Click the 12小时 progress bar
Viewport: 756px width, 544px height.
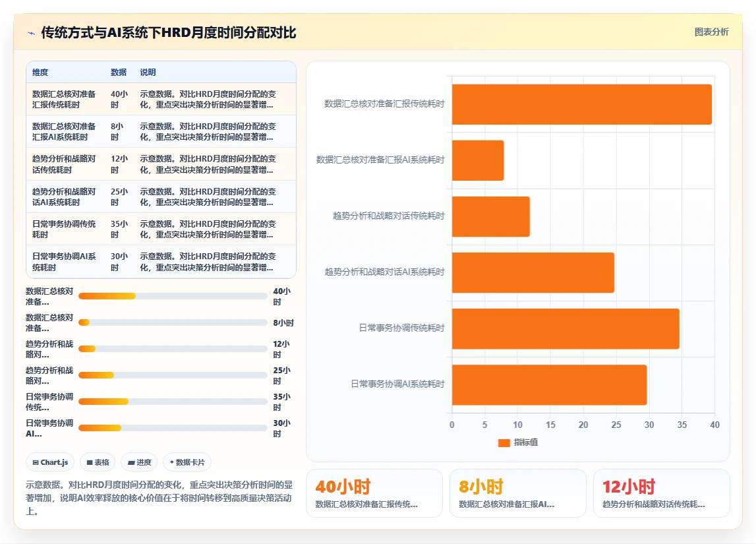(x=173, y=349)
